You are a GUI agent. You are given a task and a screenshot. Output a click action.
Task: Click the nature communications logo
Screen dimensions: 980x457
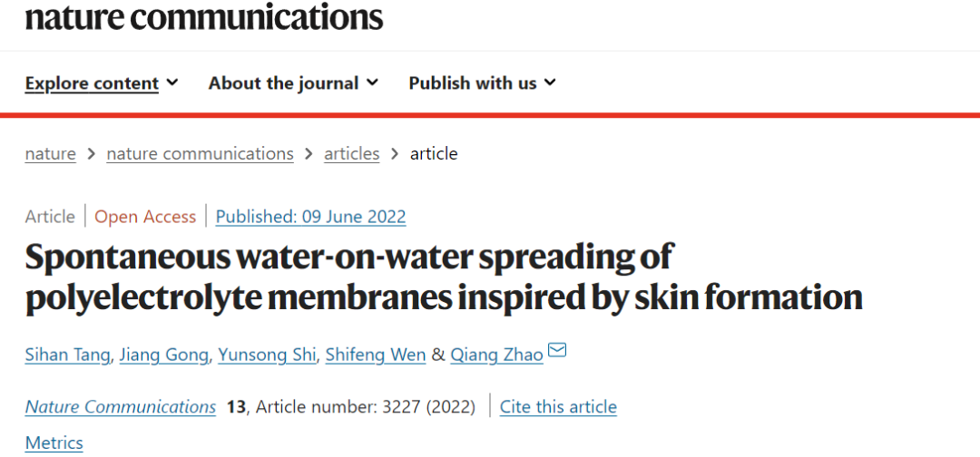[204, 16]
